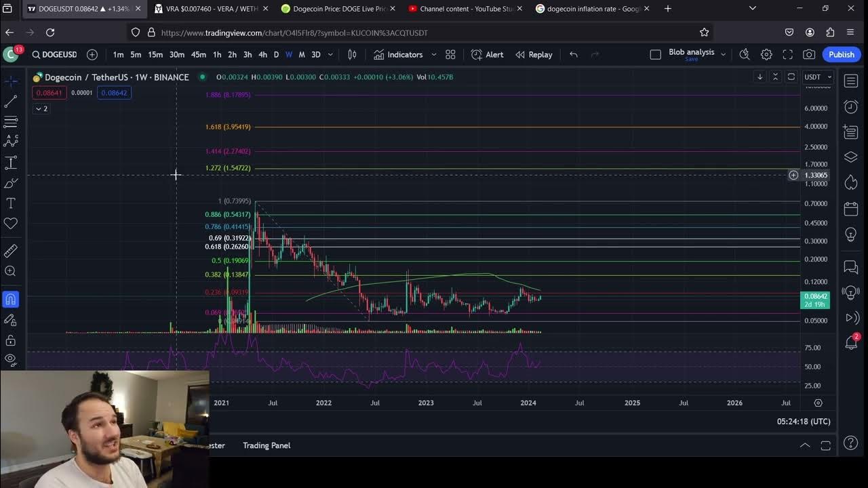Open chart settings gear icon
868x488 pixels.
coord(766,54)
